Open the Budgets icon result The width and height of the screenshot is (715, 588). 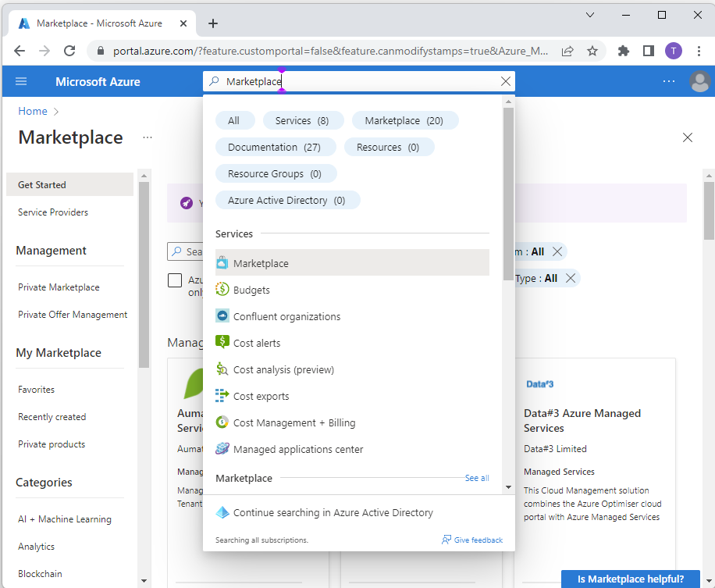tap(222, 289)
